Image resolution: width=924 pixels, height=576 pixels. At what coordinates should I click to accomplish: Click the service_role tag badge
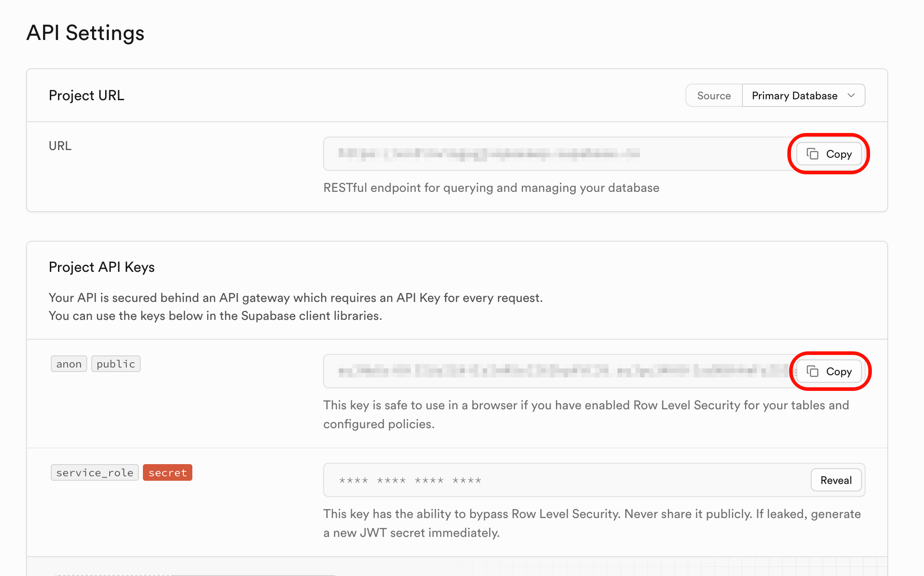click(x=94, y=473)
